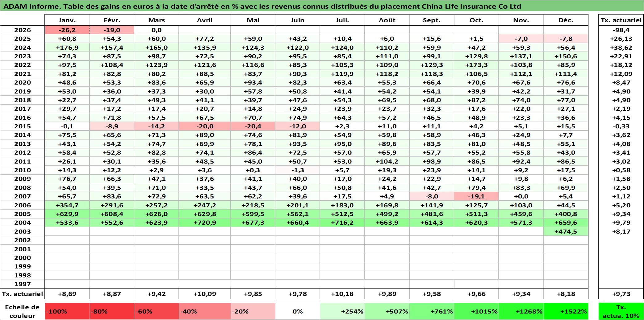The image size is (644, 320).
Task: Click the -20% pink scale swatch
Action: tap(253, 311)
